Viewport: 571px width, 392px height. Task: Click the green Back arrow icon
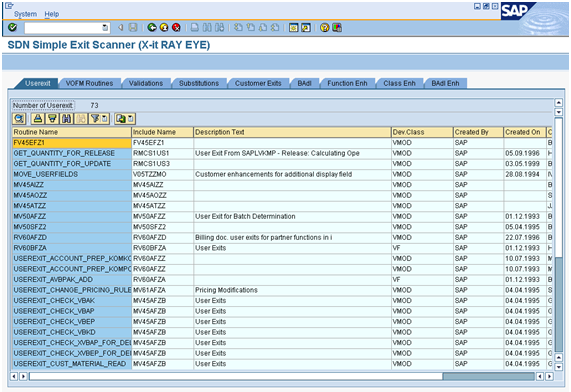tap(152, 27)
